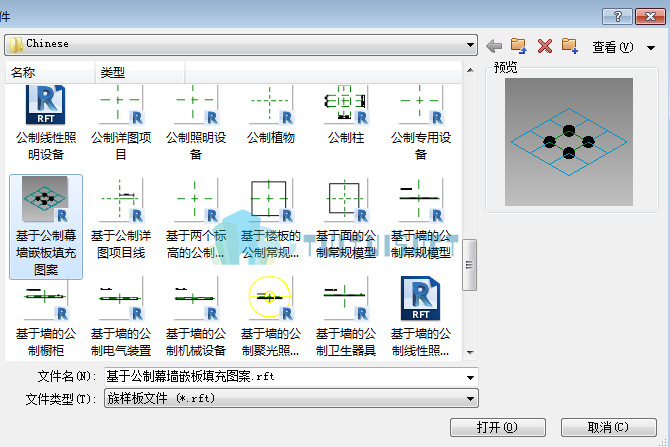Screen dimensions: 670x447
Task: Create a new folder
Action: pos(570,46)
